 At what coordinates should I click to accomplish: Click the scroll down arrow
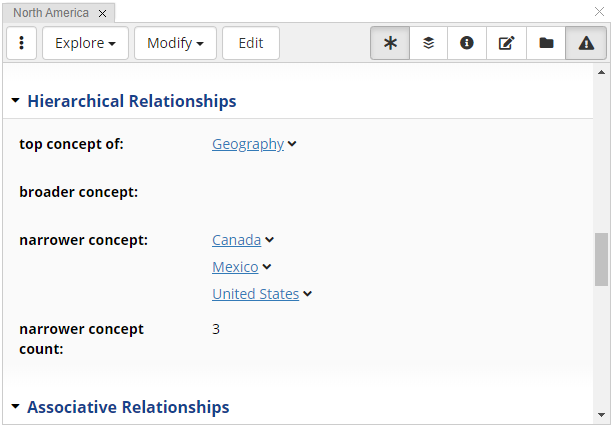pyautogui.click(x=601, y=413)
